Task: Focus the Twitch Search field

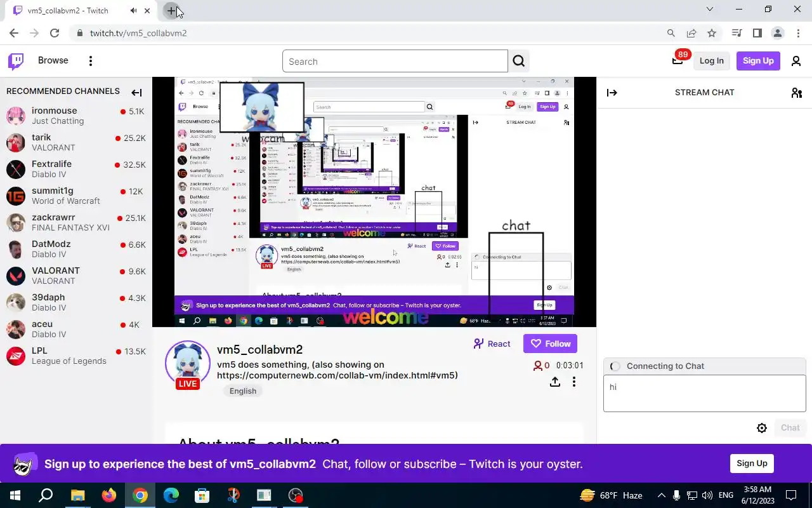Action: (x=395, y=62)
